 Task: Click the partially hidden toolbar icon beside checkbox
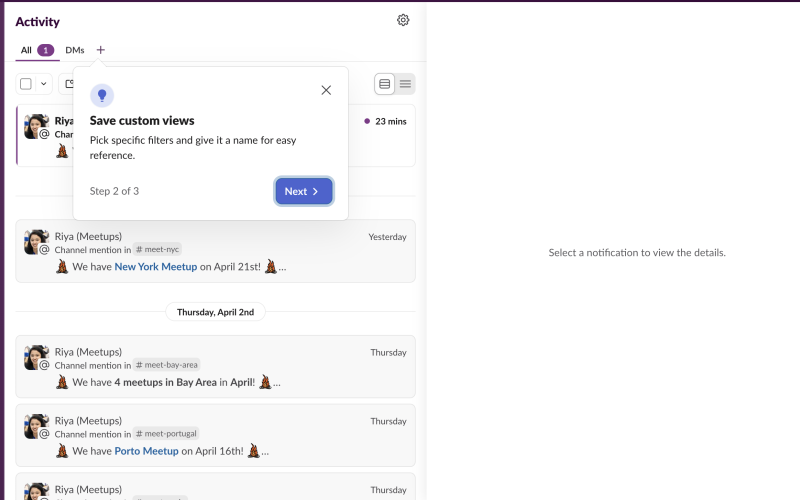click(x=67, y=84)
